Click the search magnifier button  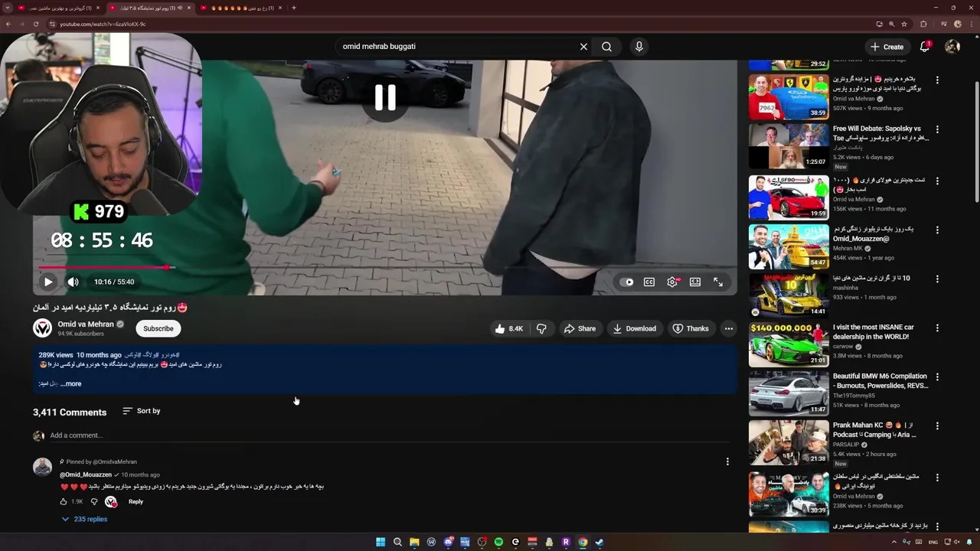click(606, 47)
